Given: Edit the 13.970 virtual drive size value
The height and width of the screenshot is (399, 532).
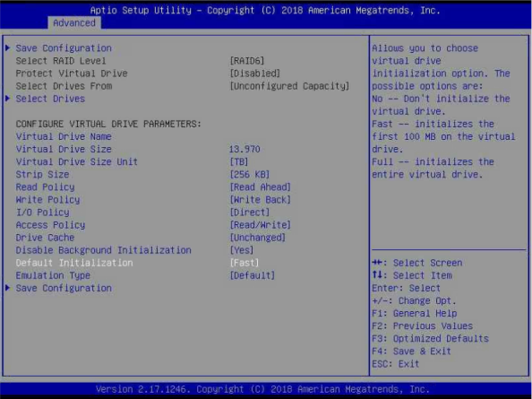Looking at the screenshot, I should point(245,149).
